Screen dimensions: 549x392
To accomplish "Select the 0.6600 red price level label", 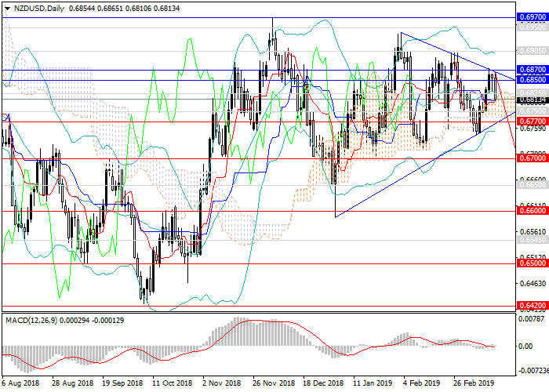I will pyautogui.click(x=532, y=211).
